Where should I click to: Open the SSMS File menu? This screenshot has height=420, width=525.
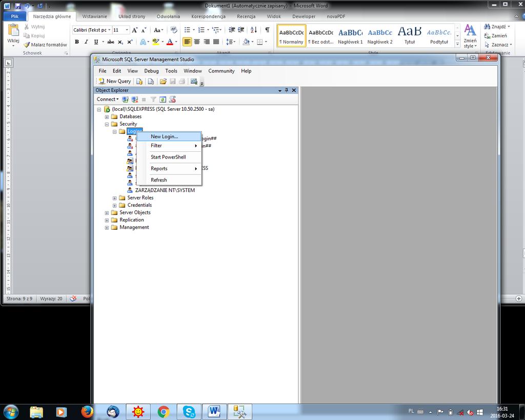tap(103, 71)
